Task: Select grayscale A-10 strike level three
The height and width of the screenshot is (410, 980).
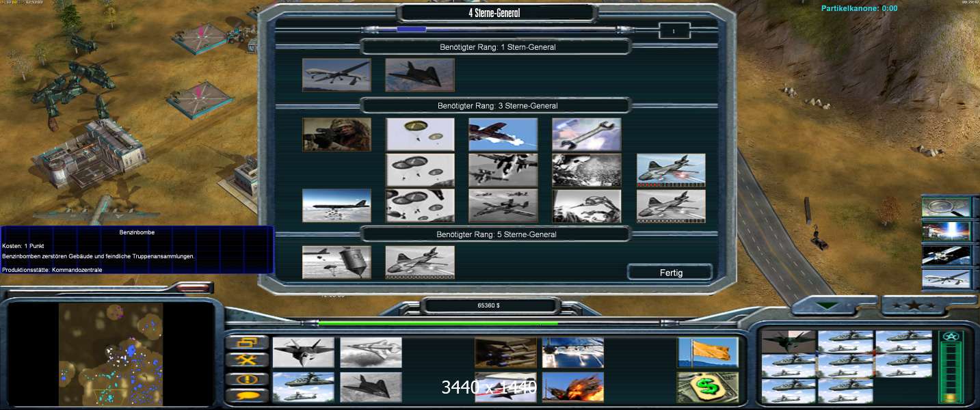Action: pos(503,206)
